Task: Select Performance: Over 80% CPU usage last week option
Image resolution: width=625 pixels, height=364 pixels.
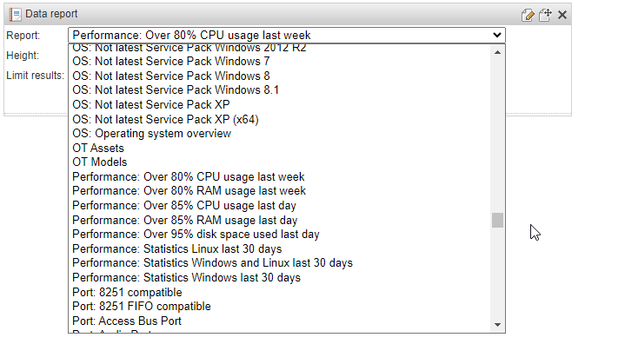Action: [280, 177]
